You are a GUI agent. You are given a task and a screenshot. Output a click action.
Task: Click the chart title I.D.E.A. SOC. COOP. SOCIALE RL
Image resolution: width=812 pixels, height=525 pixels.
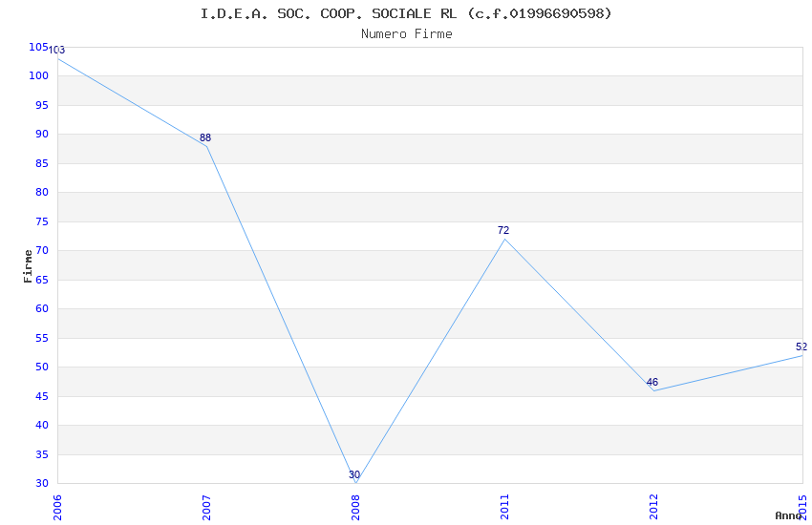(x=407, y=13)
